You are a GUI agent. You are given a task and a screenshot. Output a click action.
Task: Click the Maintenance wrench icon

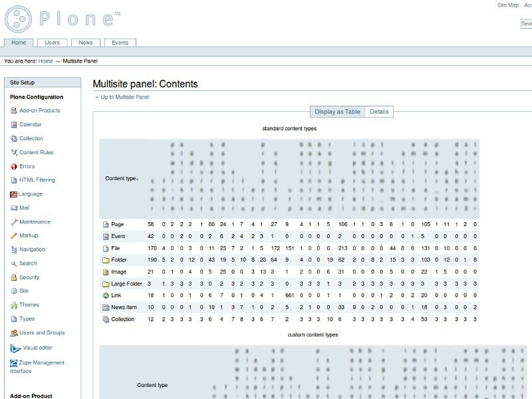[x=13, y=222]
